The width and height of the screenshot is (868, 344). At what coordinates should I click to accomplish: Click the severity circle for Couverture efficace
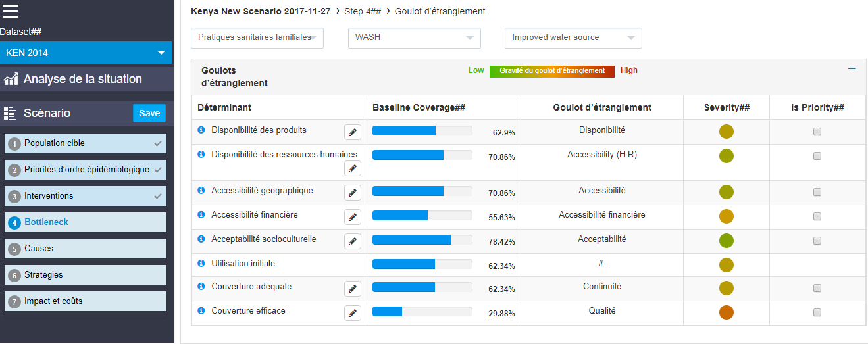(727, 312)
